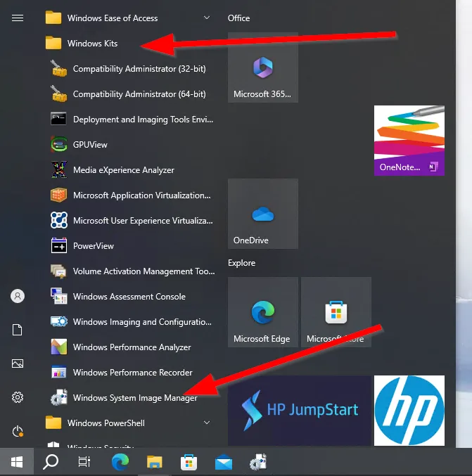The width and height of the screenshot is (472, 476).
Task: Click 'Windows System Image Manager' text
Action: pyautogui.click(x=135, y=398)
